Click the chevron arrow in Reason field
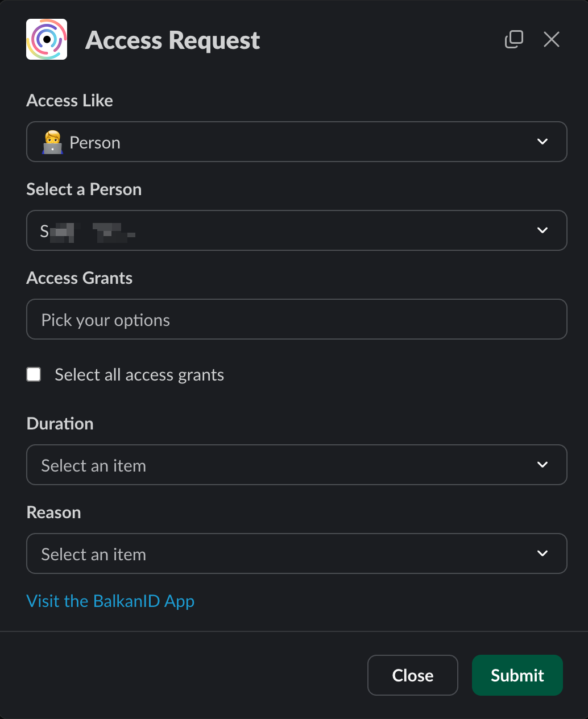Screen dimensions: 588x719 pyautogui.click(x=543, y=553)
